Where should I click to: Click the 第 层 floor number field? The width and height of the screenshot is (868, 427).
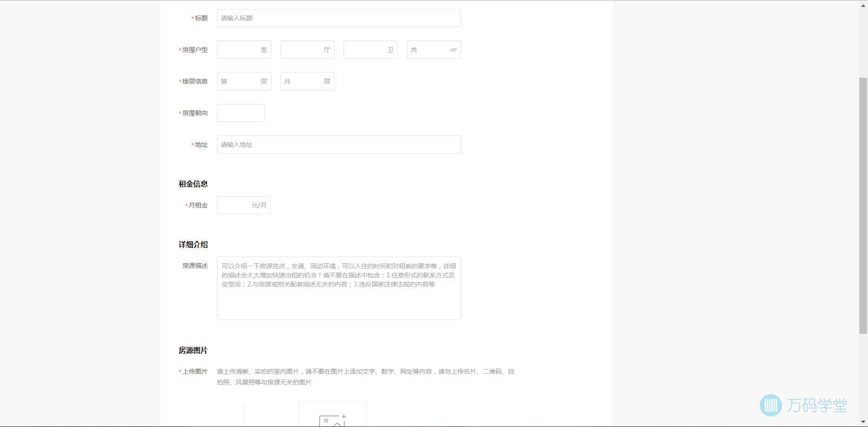(x=244, y=81)
